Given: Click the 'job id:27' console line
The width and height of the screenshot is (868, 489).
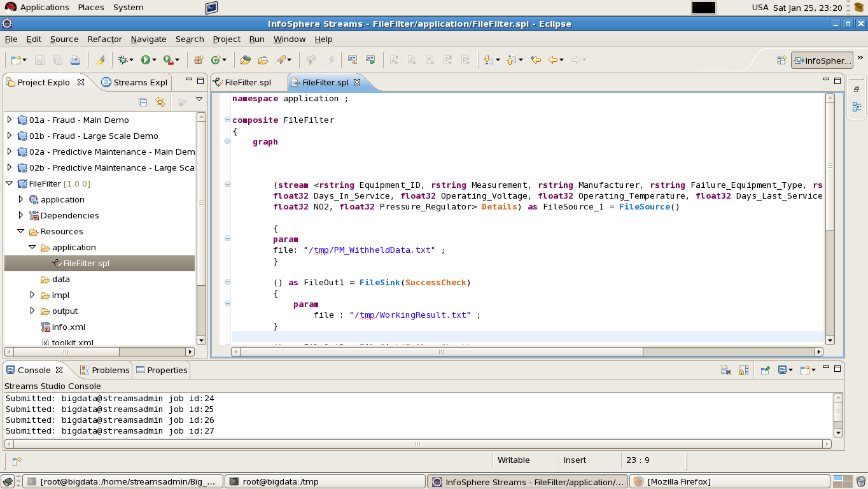Looking at the screenshot, I should [109, 431].
